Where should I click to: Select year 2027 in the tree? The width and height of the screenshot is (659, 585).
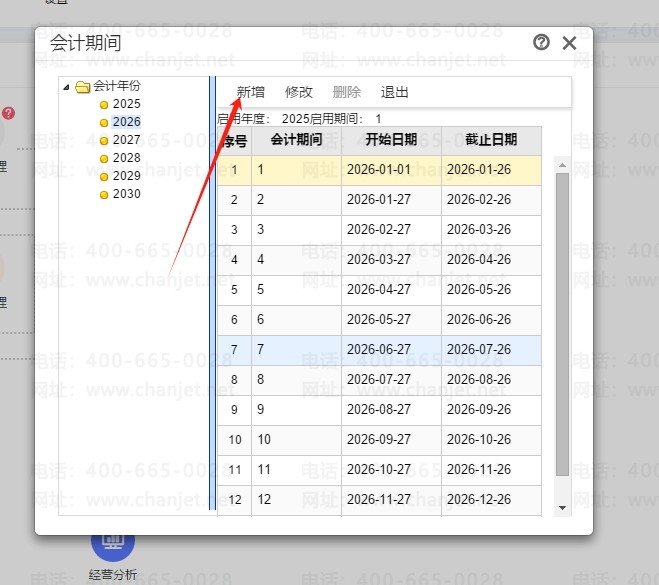tap(127, 140)
